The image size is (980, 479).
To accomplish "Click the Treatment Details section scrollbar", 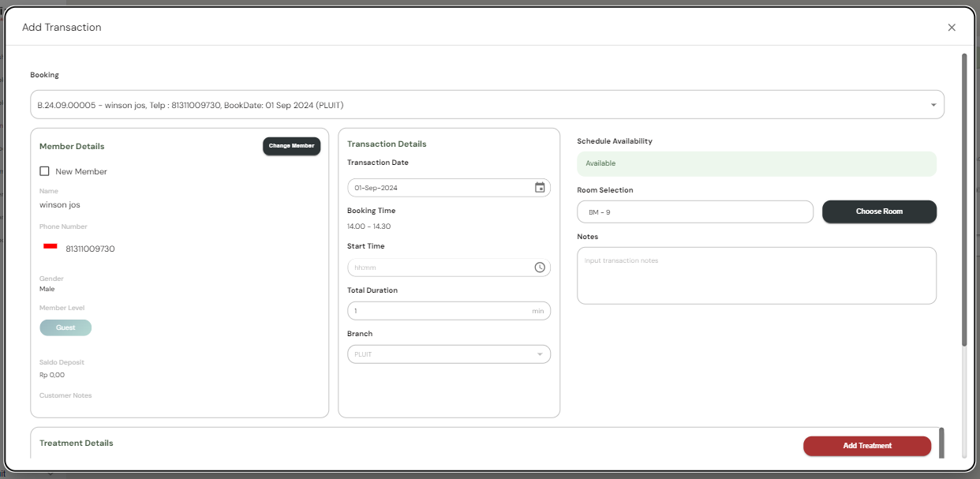I will 941,442.
